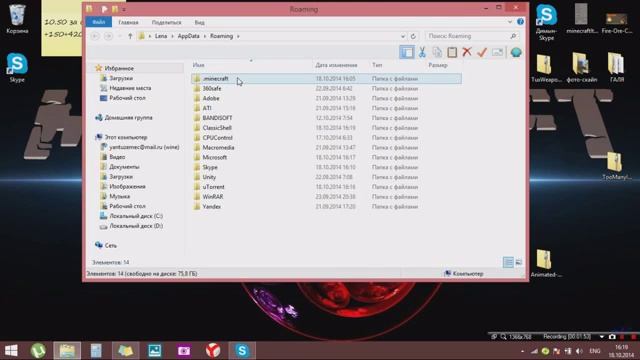Click the back navigation arrow
640x360 pixels.
[x=95, y=36]
